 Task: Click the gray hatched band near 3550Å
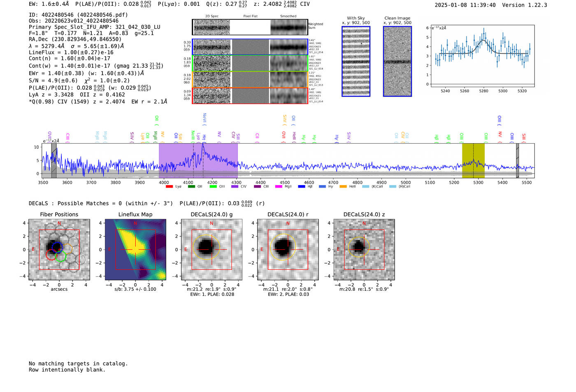click(x=53, y=160)
